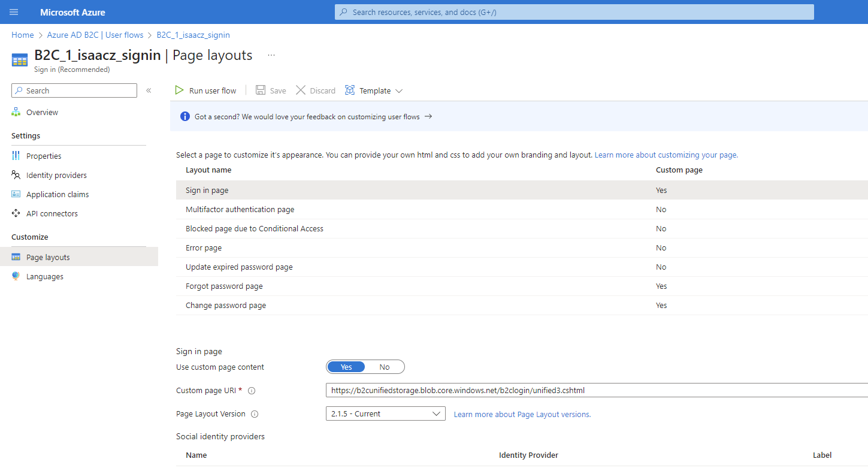Click the feedback banner info icon
The image size is (868, 468).
coord(185,116)
